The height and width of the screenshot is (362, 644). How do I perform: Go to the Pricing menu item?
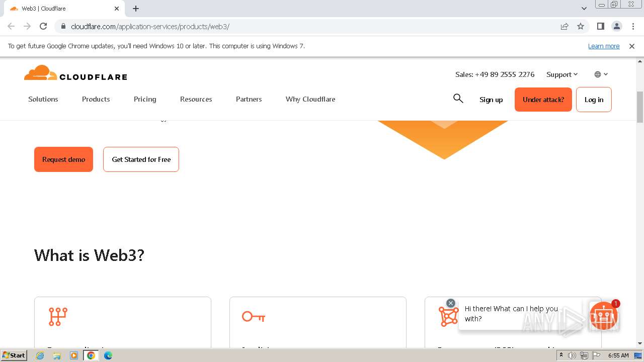click(x=145, y=99)
